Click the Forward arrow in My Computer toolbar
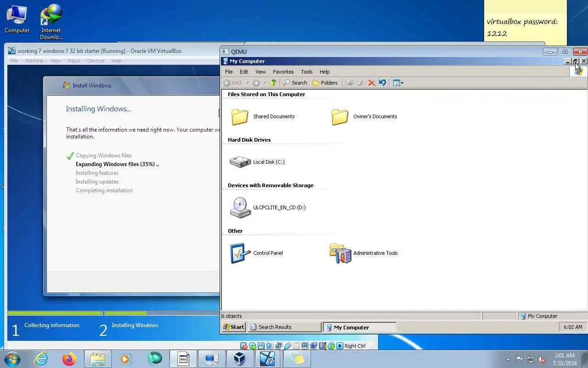588x368 pixels. 256,83
